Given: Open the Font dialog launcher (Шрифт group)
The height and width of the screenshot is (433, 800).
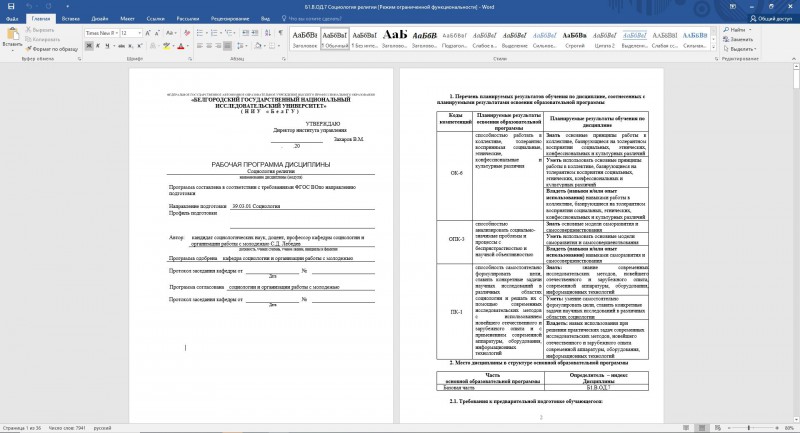Looking at the screenshot, I should 190,59.
